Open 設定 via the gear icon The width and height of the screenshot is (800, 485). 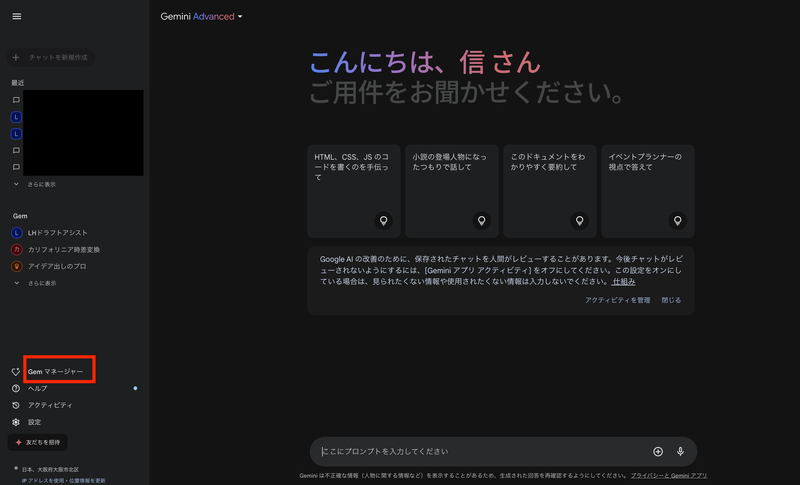pos(16,422)
